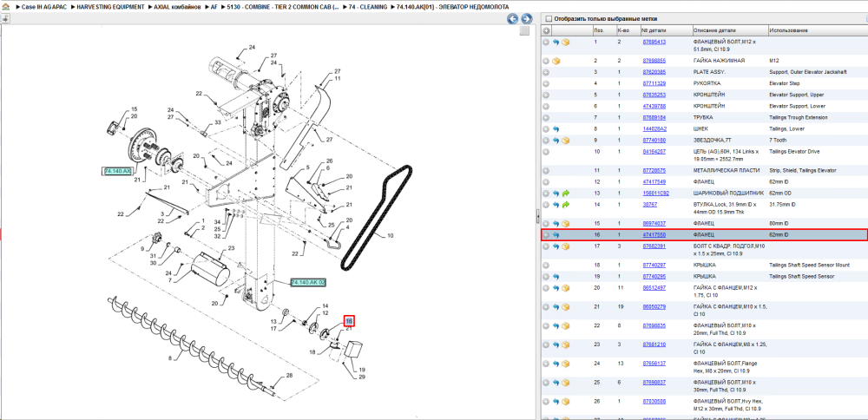
Task: Click the gray circle for PLATE ASSY. row
Action: point(546,73)
